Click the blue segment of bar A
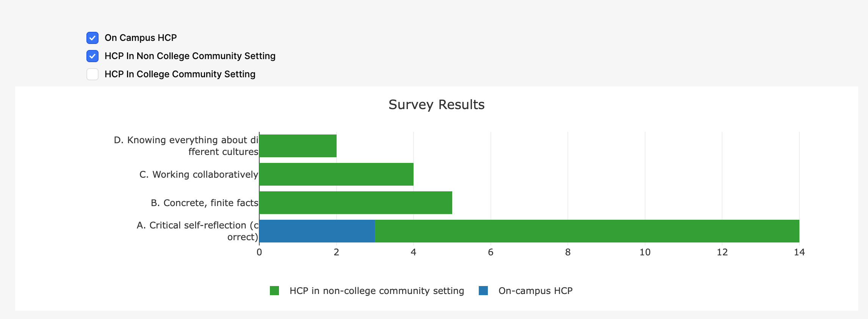The height and width of the screenshot is (319, 868). tap(317, 231)
